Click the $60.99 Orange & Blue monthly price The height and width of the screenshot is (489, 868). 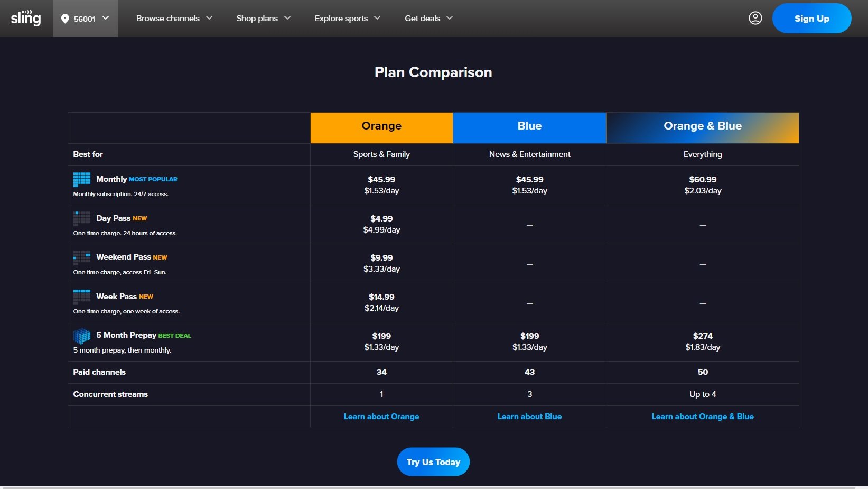click(703, 180)
